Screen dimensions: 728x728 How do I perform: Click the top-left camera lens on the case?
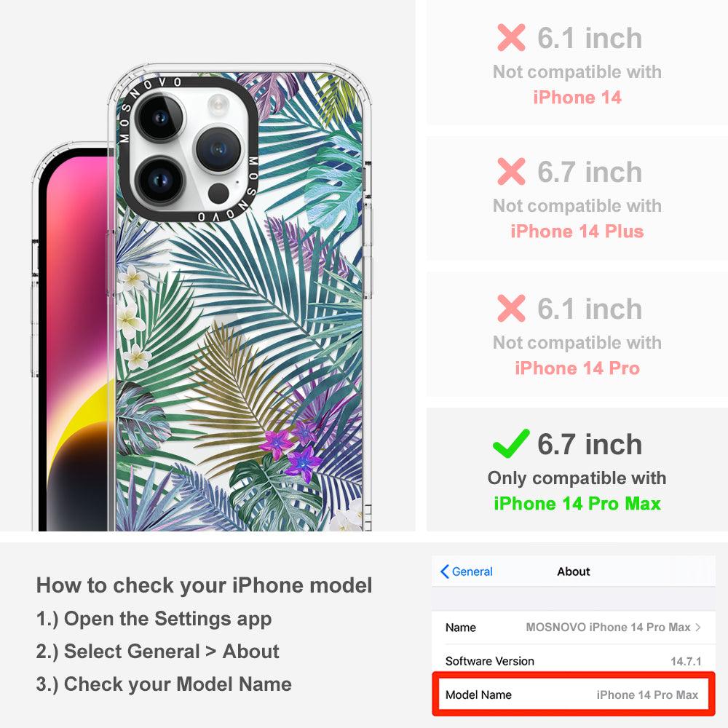(159, 117)
